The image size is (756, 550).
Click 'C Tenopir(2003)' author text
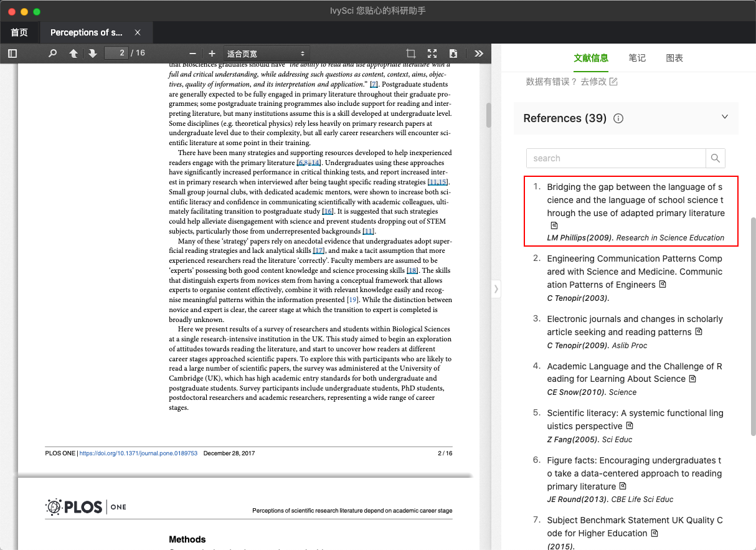(x=578, y=298)
